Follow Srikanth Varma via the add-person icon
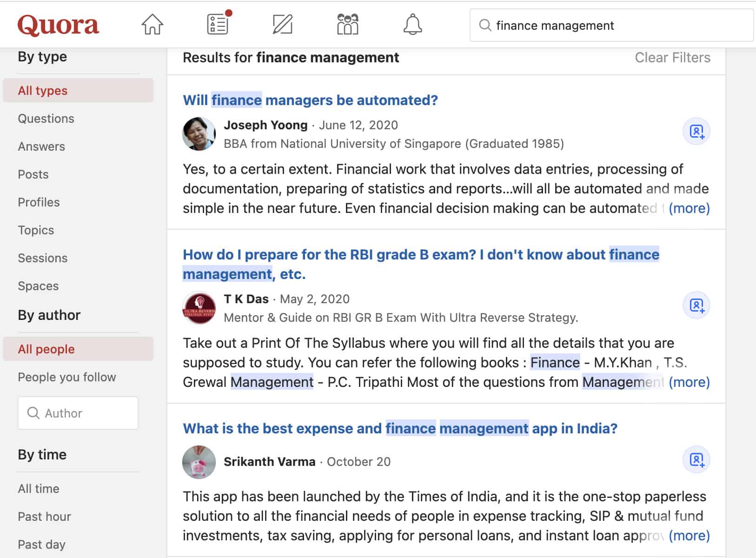Screen dimensions: 756x558 [x=696, y=459]
